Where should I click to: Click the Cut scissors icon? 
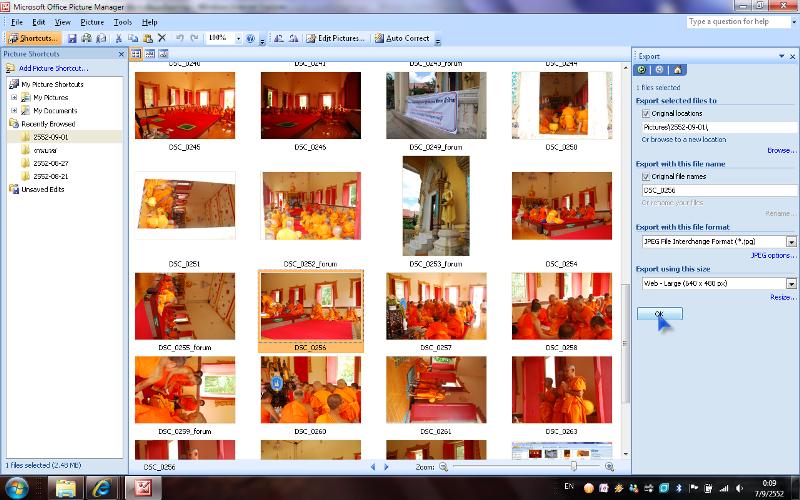pos(119,38)
